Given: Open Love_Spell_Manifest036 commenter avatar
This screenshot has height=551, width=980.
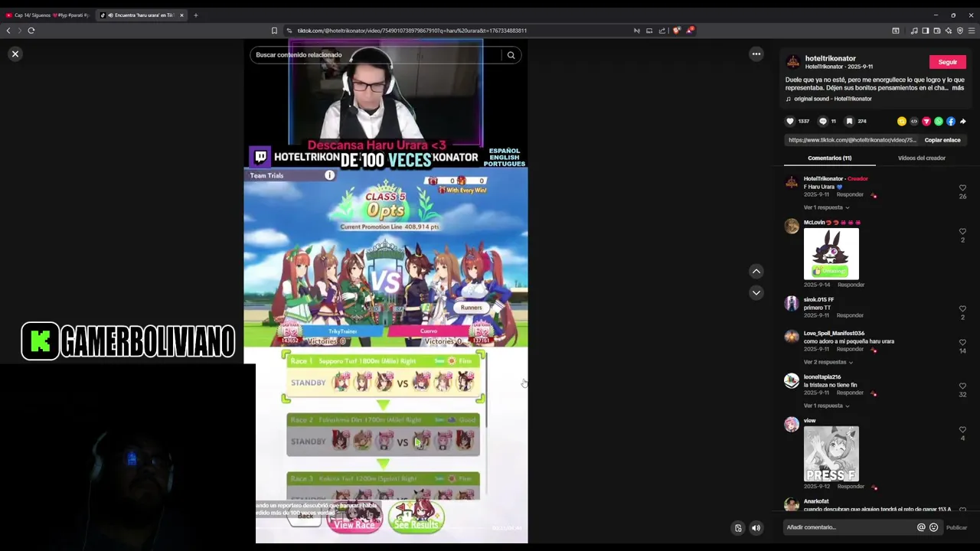Looking at the screenshot, I should point(792,337).
